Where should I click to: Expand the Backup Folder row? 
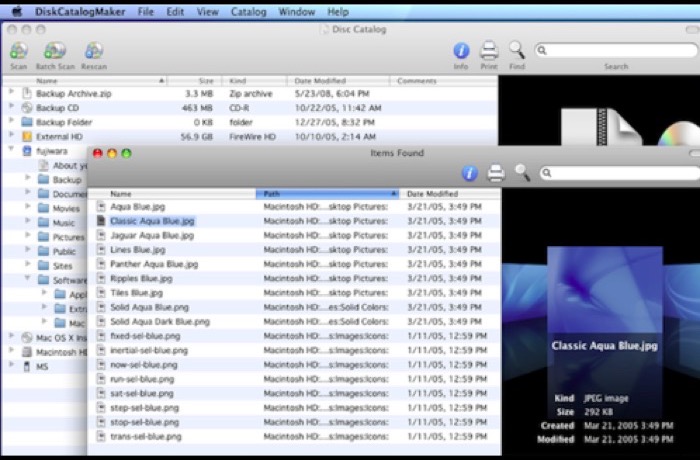coord(11,121)
